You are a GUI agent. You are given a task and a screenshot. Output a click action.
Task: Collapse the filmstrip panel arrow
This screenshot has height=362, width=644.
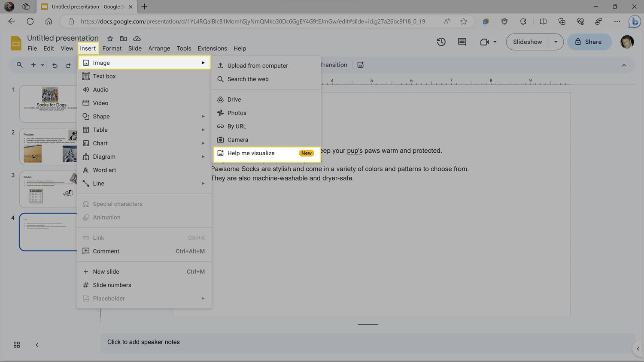click(x=37, y=345)
